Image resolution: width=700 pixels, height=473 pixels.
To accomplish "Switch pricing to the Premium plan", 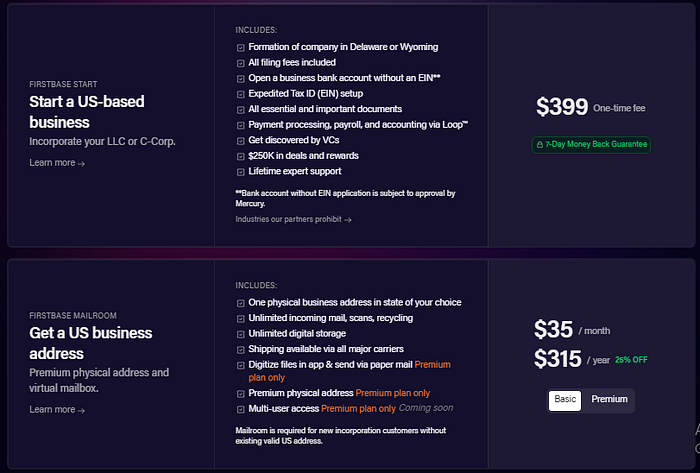I will pyautogui.click(x=609, y=399).
